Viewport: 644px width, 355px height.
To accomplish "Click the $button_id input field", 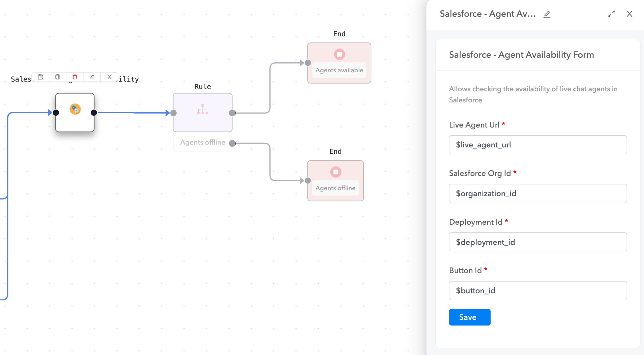I will coord(538,290).
